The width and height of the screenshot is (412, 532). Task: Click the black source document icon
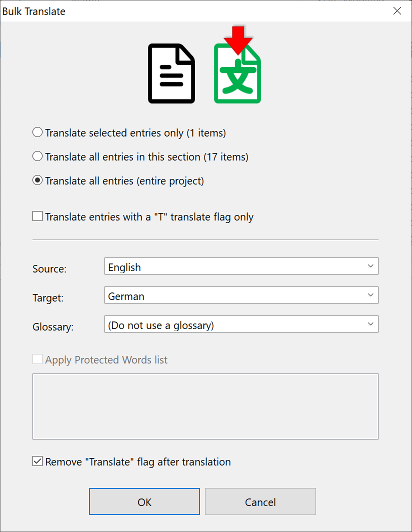171,73
